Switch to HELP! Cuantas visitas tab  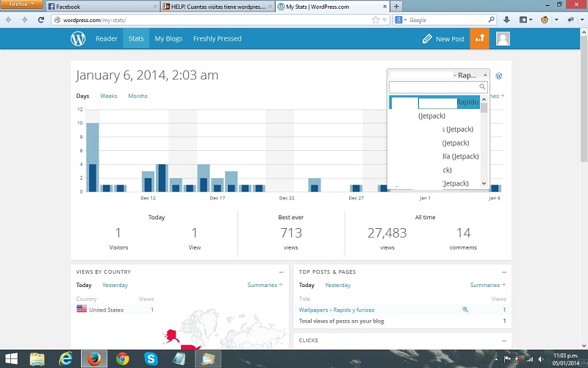coord(216,7)
